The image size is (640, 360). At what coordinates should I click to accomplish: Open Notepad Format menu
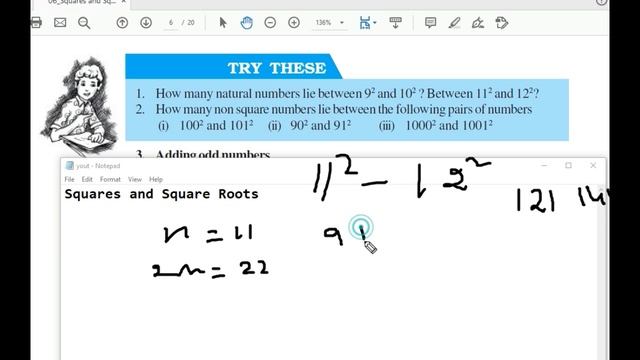coord(110,179)
